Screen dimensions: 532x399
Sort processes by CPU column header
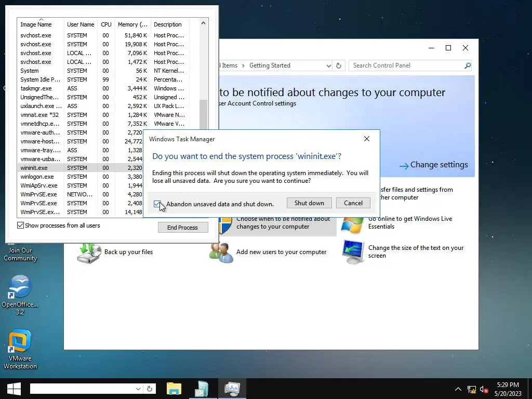click(106, 24)
